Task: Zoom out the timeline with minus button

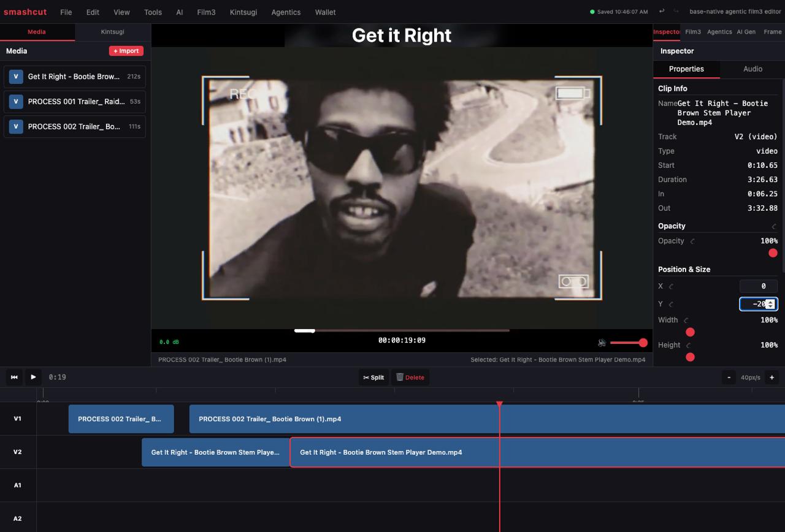Action: point(729,377)
